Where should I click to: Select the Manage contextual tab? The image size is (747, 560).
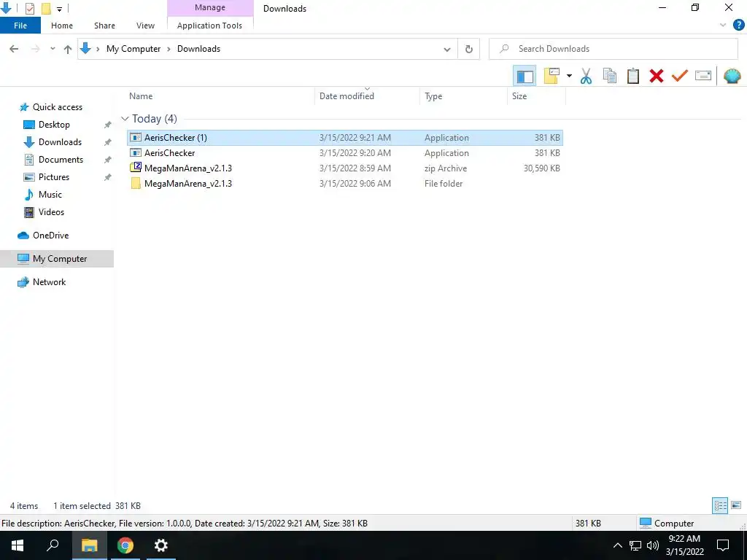tap(210, 8)
